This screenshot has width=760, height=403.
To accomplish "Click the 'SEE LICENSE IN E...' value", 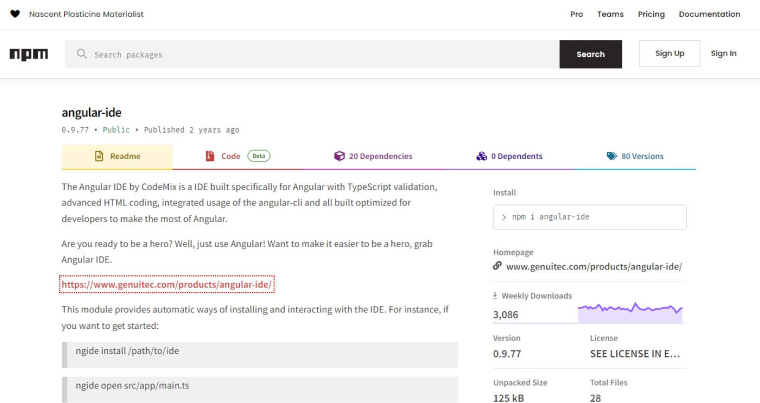I will click(x=635, y=354).
